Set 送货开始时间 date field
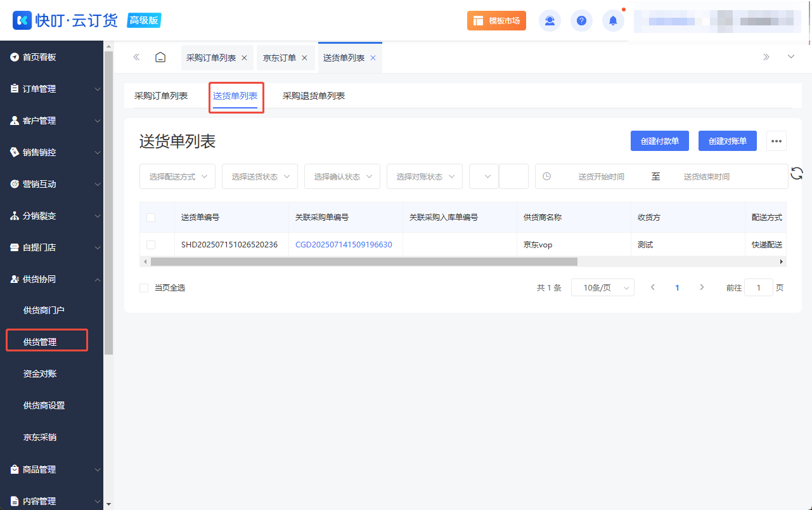This screenshot has width=812, height=510. (x=601, y=177)
